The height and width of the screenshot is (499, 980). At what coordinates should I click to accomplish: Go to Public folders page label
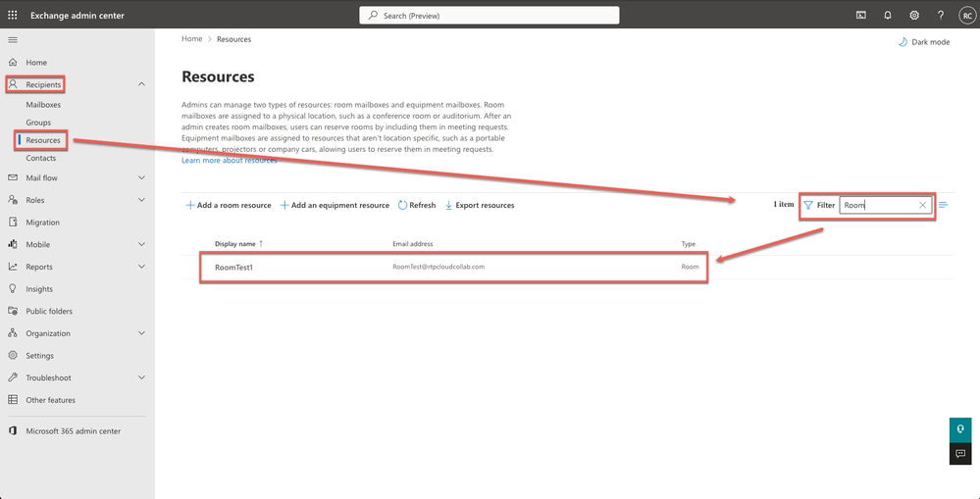49,311
